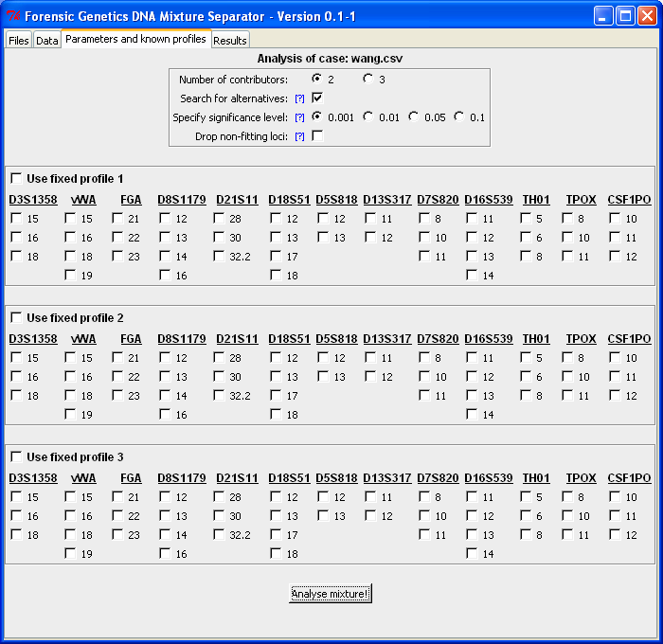Choose significance level 0.1
This screenshot has width=663, height=644.
click(458, 116)
